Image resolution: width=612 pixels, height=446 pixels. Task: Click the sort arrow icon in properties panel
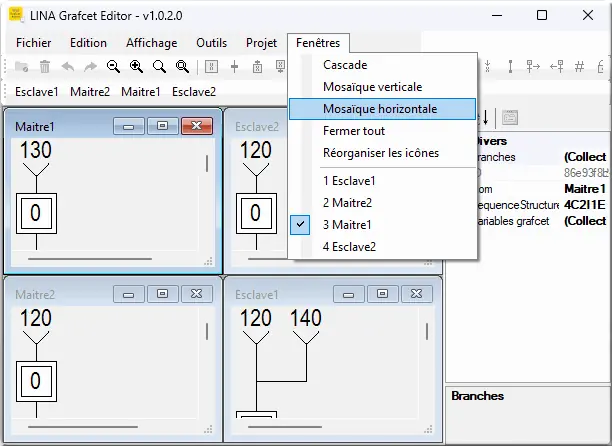(x=485, y=117)
